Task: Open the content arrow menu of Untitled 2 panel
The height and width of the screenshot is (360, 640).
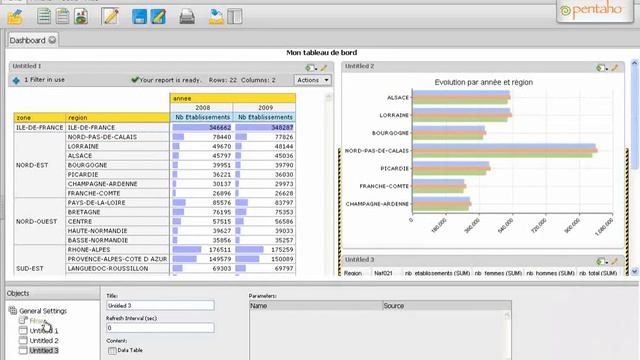Action: coord(602,68)
